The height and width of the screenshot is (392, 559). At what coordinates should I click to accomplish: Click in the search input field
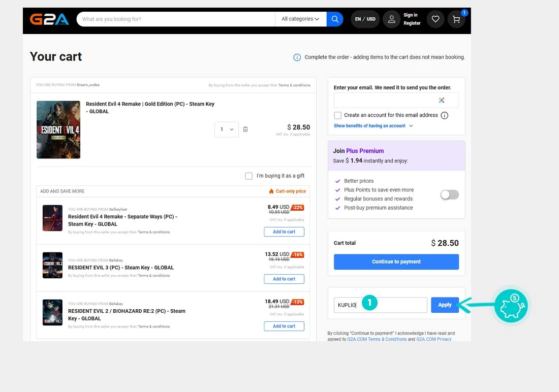click(x=176, y=19)
